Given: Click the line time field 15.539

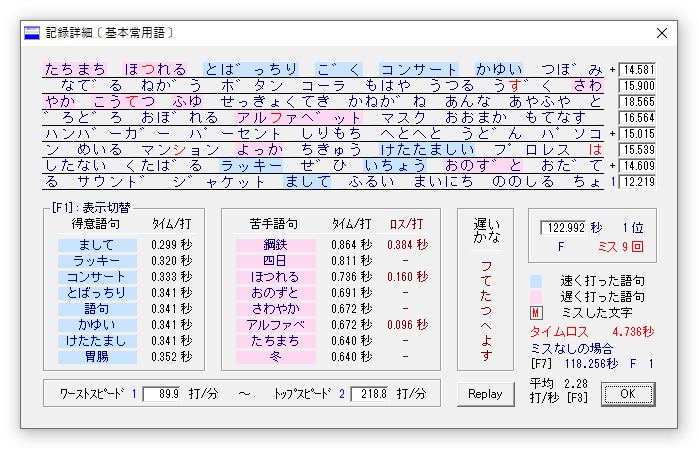Looking at the screenshot, I should pos(637,150).
